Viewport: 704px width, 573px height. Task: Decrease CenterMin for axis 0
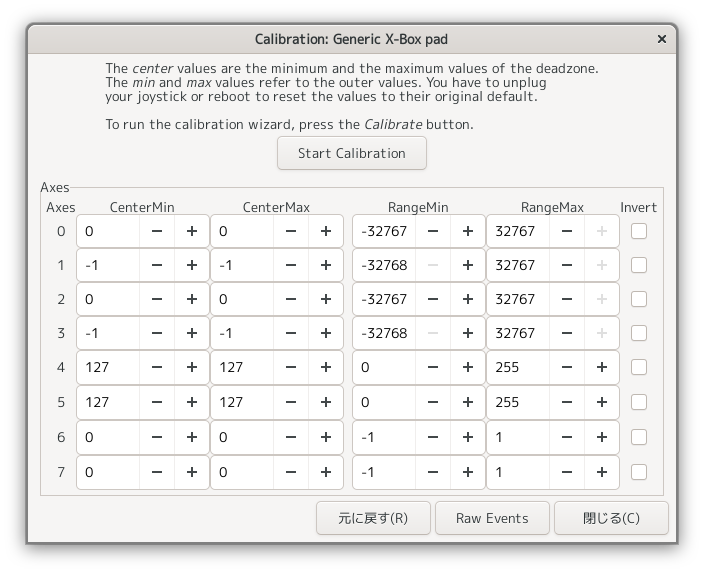coord(157,231)
